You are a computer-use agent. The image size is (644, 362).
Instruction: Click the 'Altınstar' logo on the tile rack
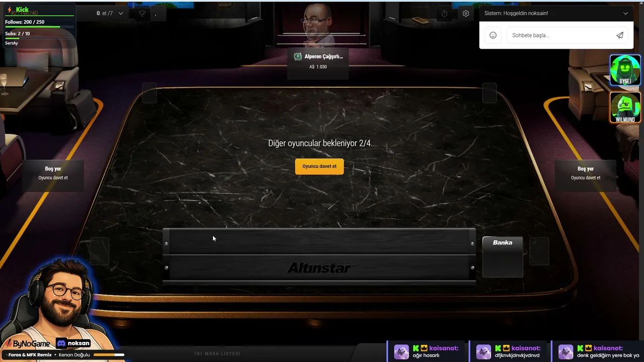click(320, 268)
